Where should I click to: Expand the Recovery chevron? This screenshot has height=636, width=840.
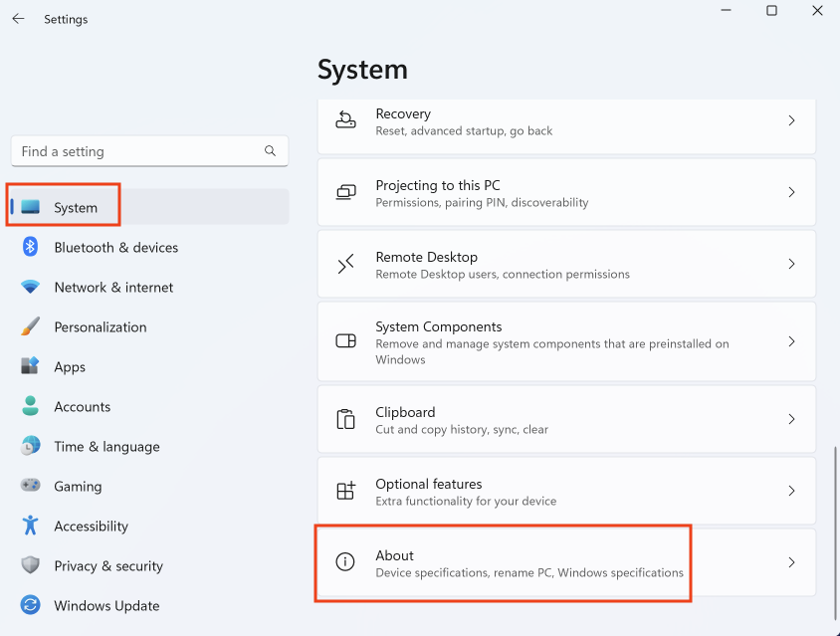coord(791,120)
